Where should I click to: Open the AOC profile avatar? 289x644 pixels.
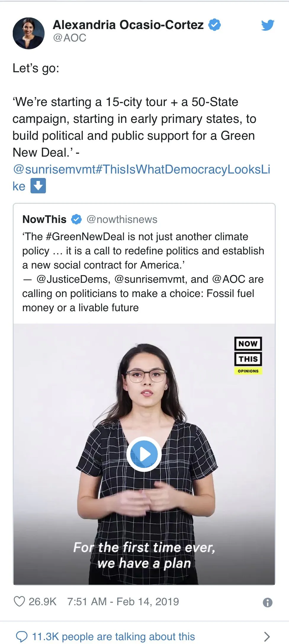pyautogui.click(x=28, y=33)
